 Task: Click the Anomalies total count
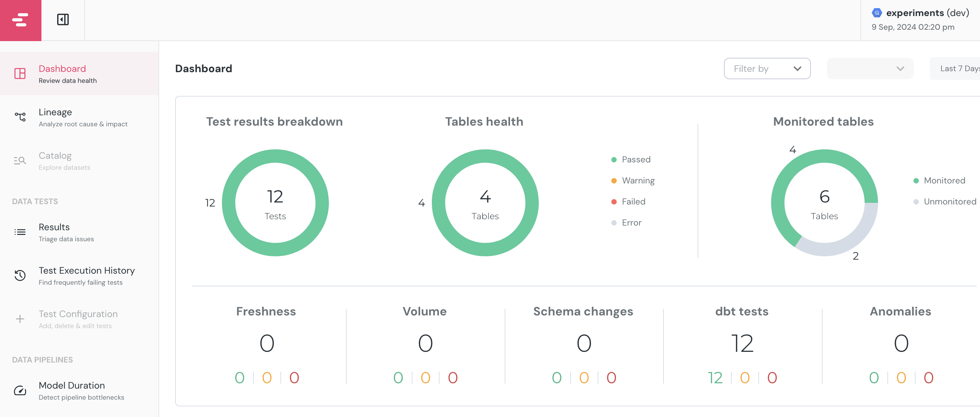901,343
